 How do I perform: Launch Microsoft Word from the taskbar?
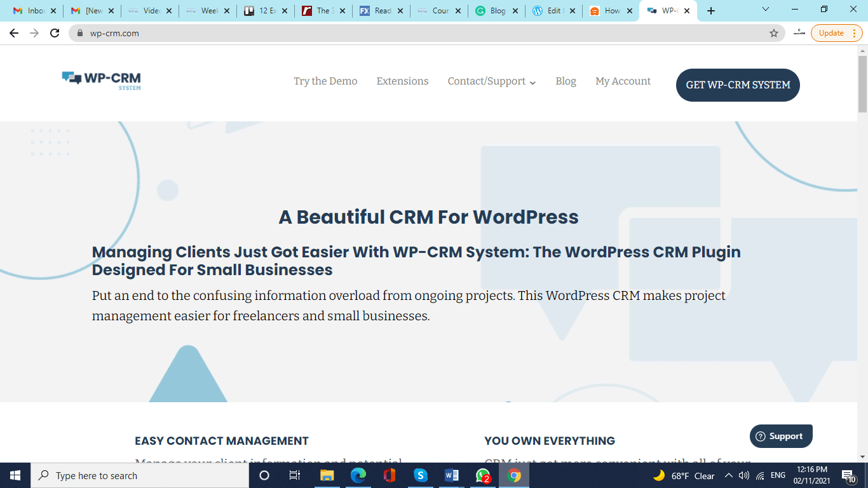point(452,475)
